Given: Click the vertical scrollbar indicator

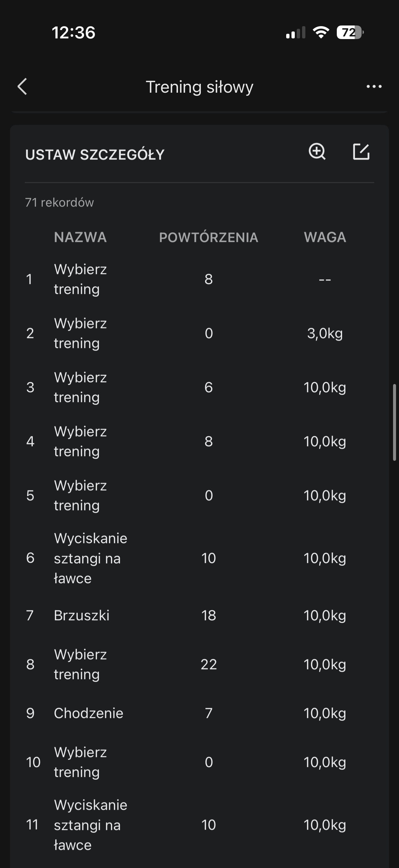Looking at the screenshot, I should pyautogui.click(x=394, y=422).
